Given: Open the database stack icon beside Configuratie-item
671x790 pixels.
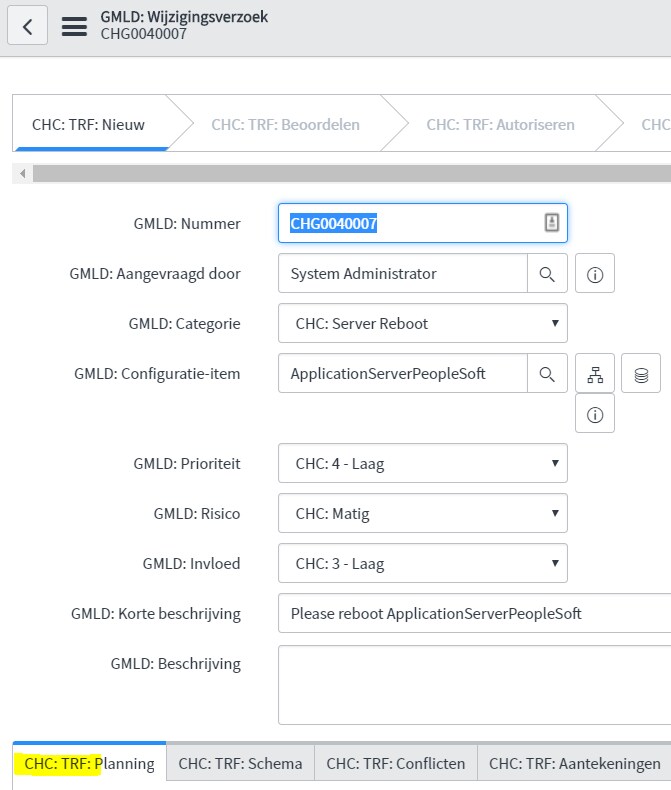Looking at the screenshot, I should 641,374.
